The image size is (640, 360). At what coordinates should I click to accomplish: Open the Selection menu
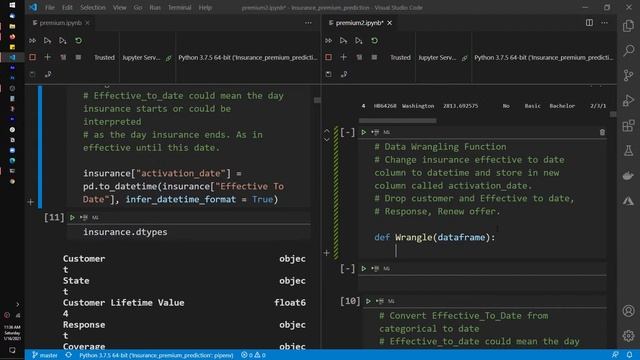click(93, 7)
